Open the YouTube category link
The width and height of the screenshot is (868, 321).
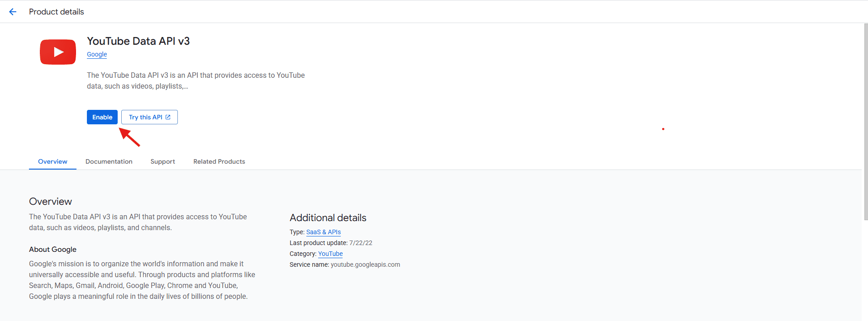tap(330, 254)
